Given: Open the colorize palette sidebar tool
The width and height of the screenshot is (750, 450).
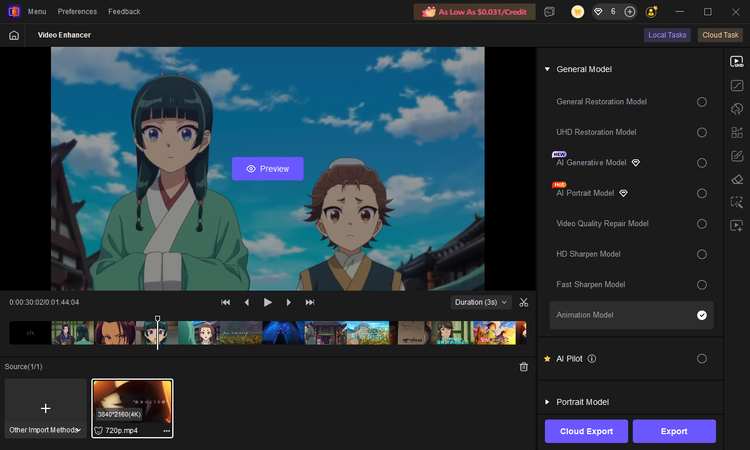Looking at the screenshot, I should coord(737,109).
